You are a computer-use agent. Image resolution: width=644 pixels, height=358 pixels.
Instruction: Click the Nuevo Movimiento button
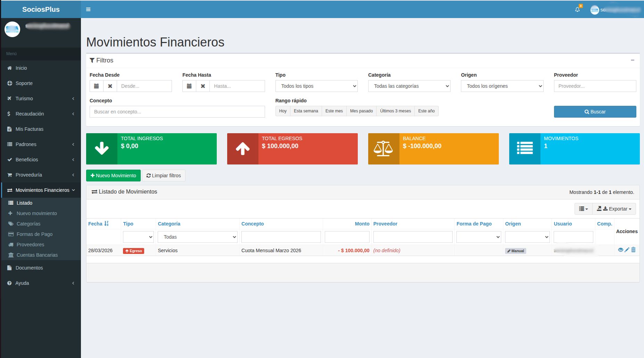point(113,176)
